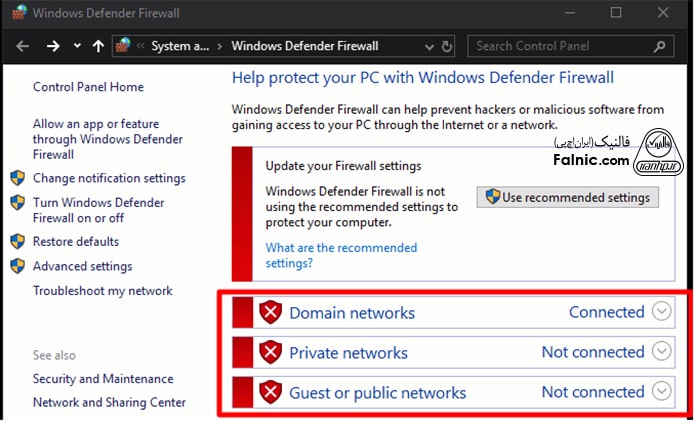Click the Up one level arrow
Image resolution: width=694 pixels, height=423 pixels.
(x=97, y=46)
